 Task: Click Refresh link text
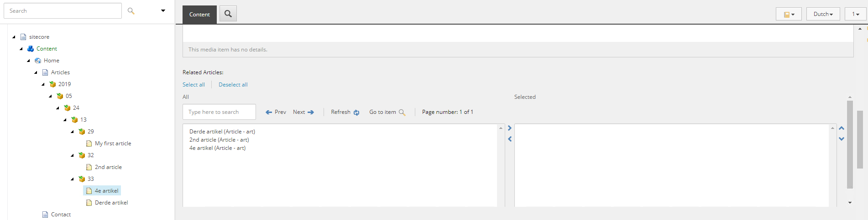(x=340, y=112)
